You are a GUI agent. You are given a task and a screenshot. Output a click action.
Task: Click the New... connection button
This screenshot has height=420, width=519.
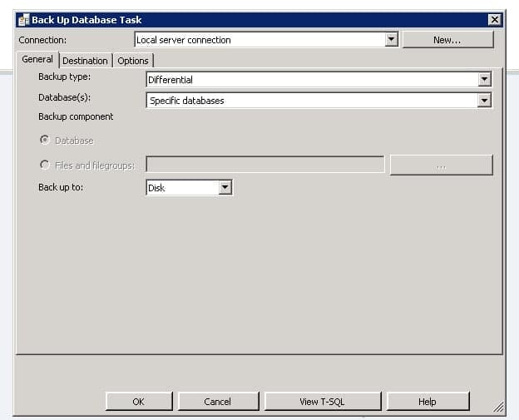tap(447, 40)
